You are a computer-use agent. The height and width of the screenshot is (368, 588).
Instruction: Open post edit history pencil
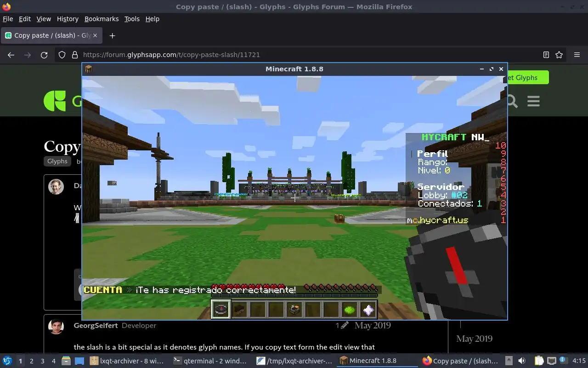[x=342, y=325]
